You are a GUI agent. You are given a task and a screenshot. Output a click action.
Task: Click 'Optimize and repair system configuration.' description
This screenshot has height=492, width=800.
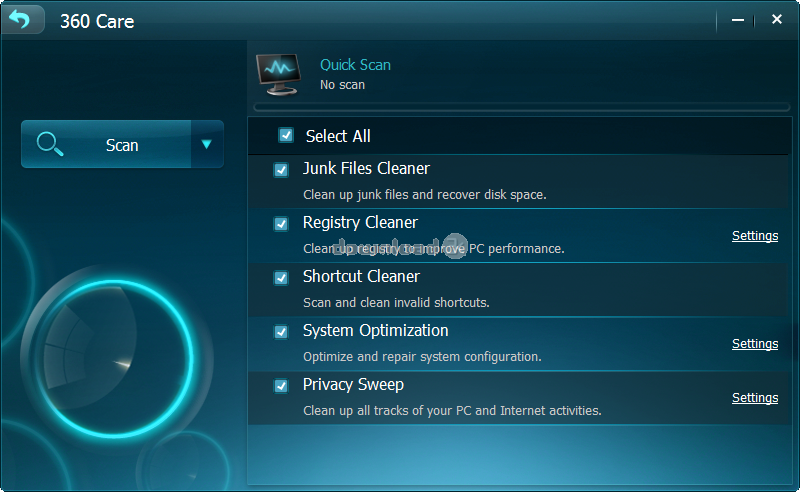tap(422, 356)
